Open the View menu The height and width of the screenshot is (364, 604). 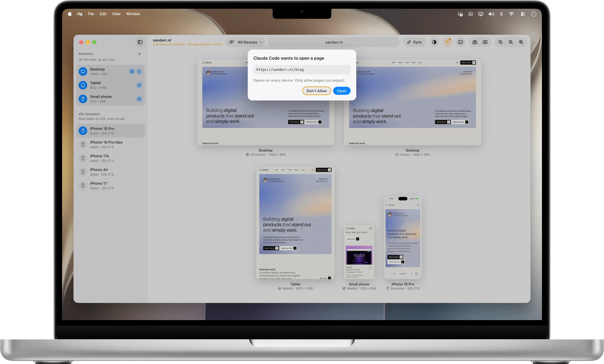click(x=116, y=14)
